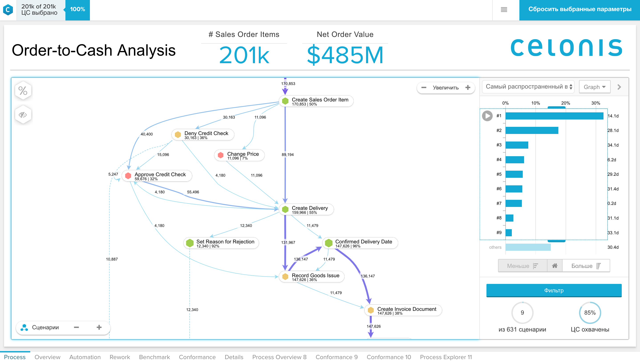Image resolution: width=640 pixels, height=364 pixels.
Task: Open the Benchmark tab
Action: point(154,357)
